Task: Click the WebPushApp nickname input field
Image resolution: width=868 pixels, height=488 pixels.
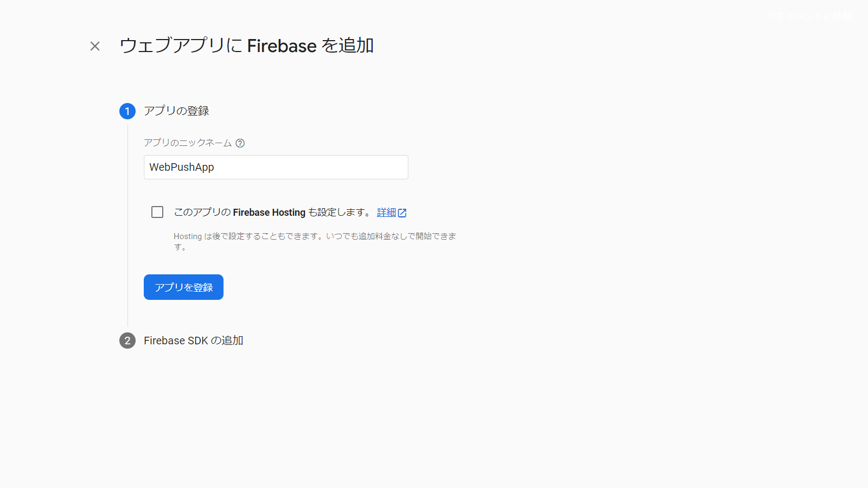Action: (276, 168)
